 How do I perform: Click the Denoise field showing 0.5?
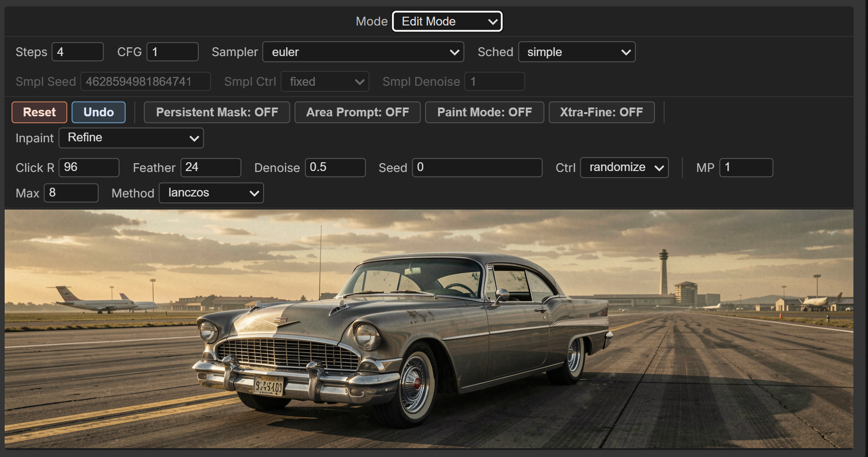pyautogui.click(x=335, y=167)
